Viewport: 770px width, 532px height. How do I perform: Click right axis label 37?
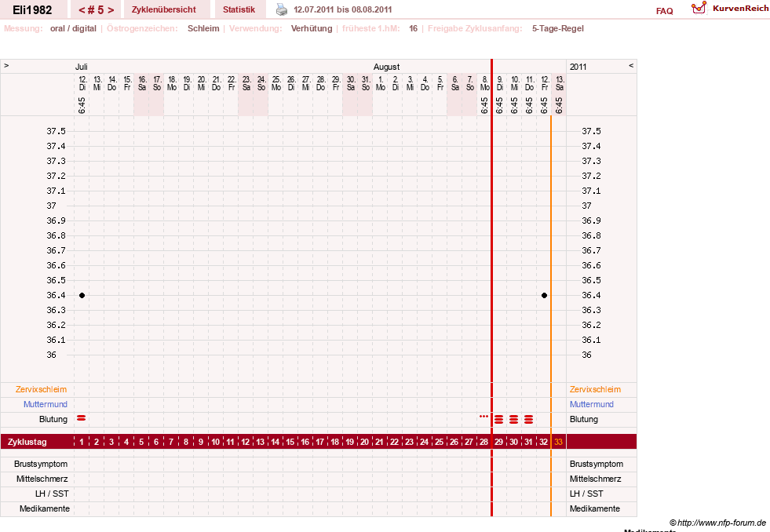[x=586, y=206]
